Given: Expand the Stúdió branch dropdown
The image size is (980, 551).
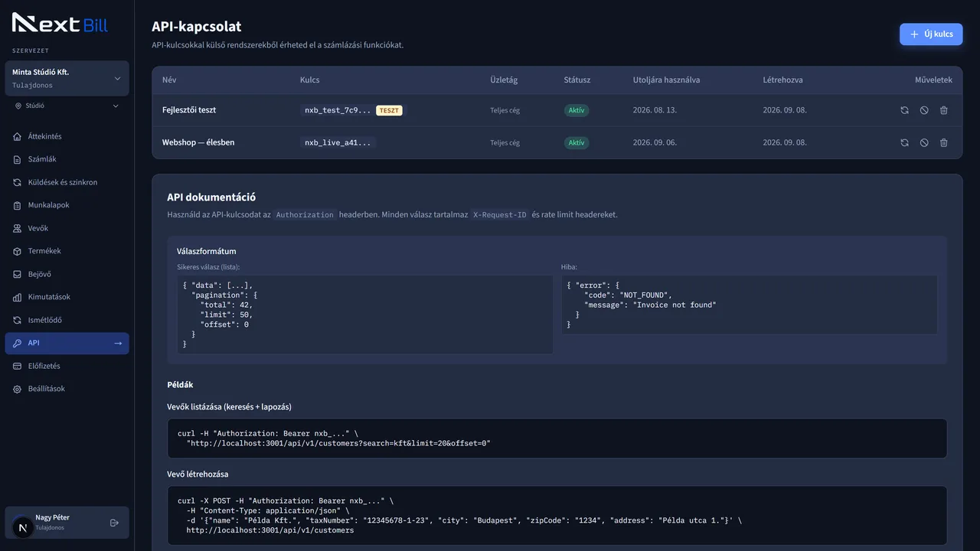Looking at the screenshot, I should (67, 106).
